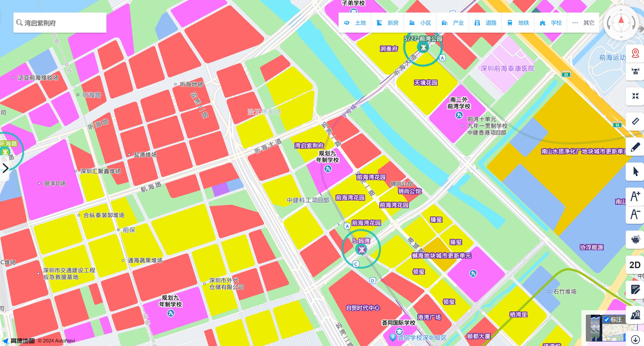This screenshot has width=644, height=346.
Task: Click the 新房 new homes button
Action: click(388, 23)
